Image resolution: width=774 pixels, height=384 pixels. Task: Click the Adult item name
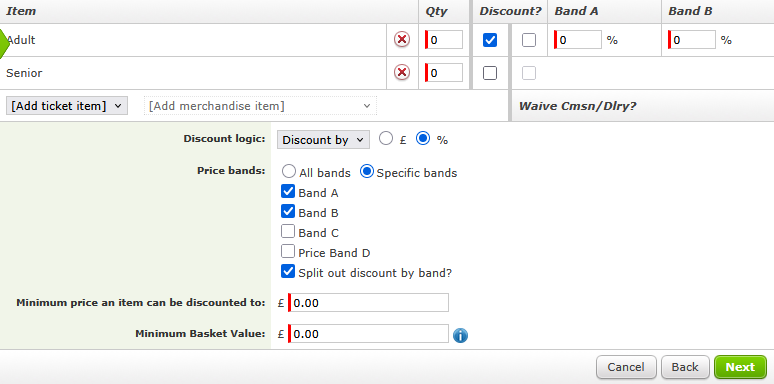point(21,40)
